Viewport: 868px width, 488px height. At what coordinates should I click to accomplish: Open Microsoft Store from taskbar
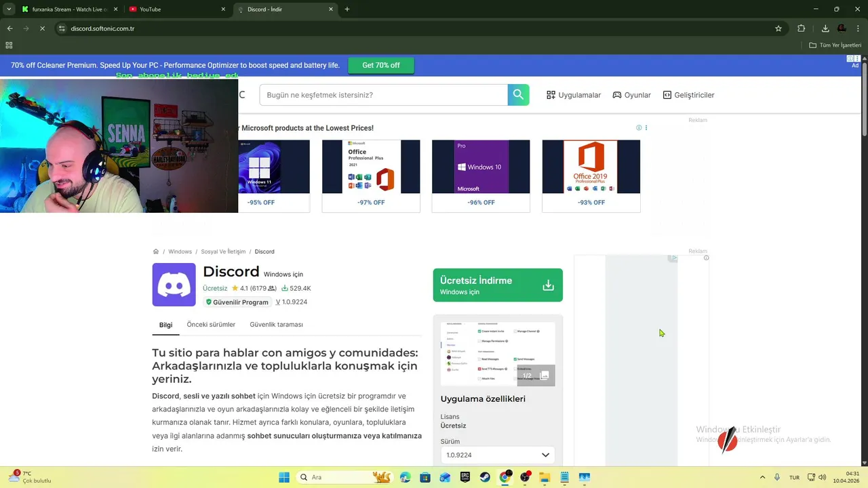[x=425, y=477]
